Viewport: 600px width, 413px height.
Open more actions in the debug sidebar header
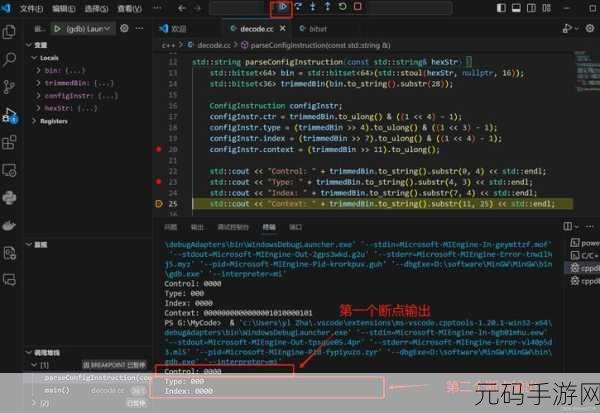tap(139, 28)
